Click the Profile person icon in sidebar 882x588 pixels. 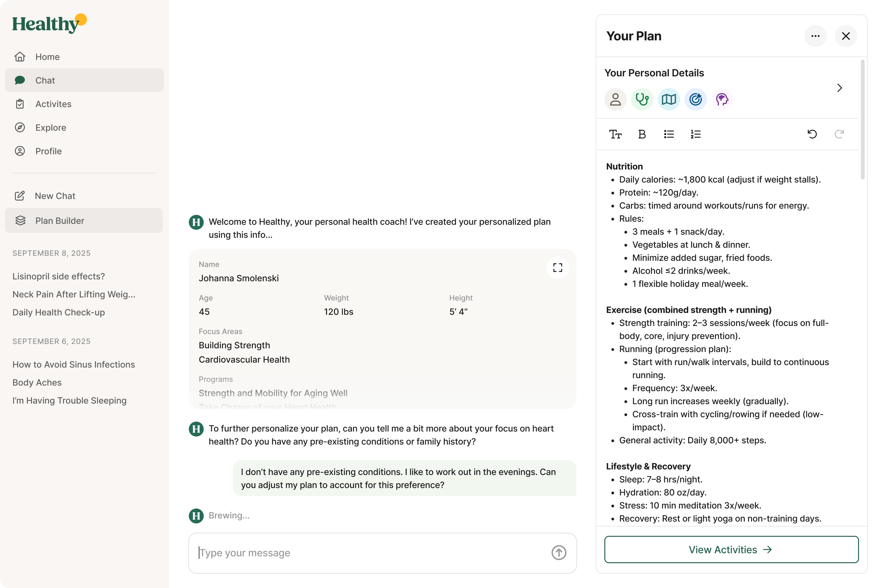(x=20, y=151)
